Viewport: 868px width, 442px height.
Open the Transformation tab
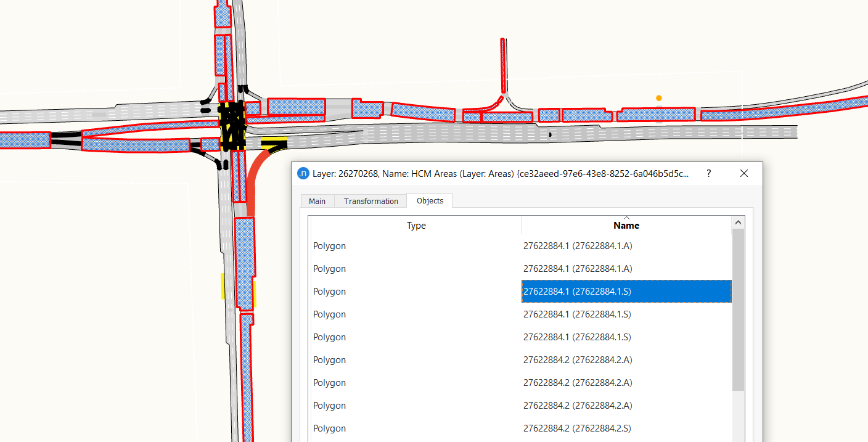tap(371, 201)
